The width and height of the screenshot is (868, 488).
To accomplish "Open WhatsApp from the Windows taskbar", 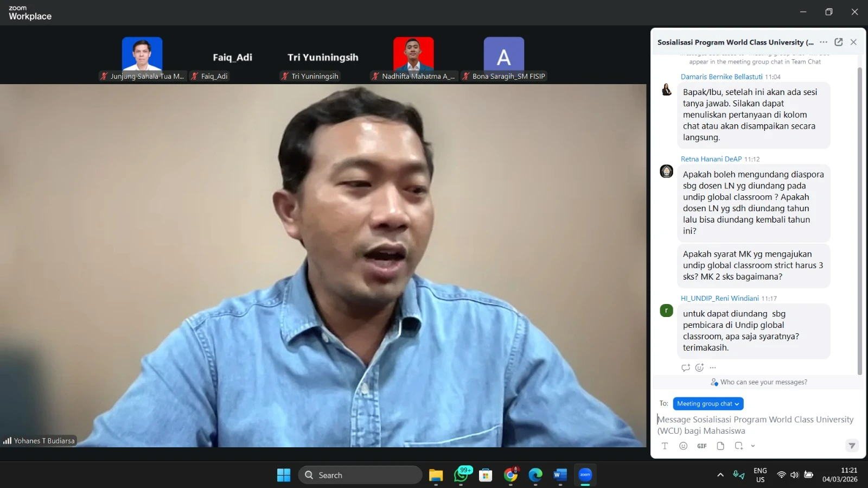I will [461, 475].
